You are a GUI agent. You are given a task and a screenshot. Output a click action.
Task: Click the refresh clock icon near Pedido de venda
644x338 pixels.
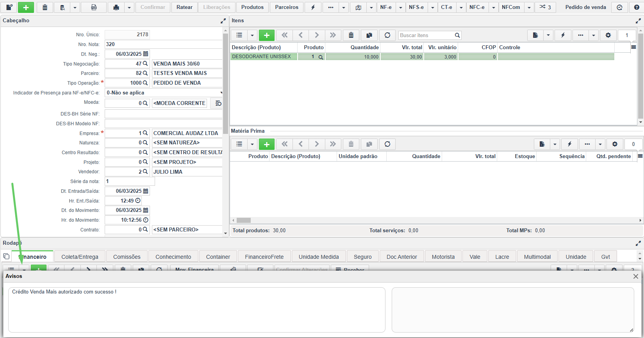(619, 7)
